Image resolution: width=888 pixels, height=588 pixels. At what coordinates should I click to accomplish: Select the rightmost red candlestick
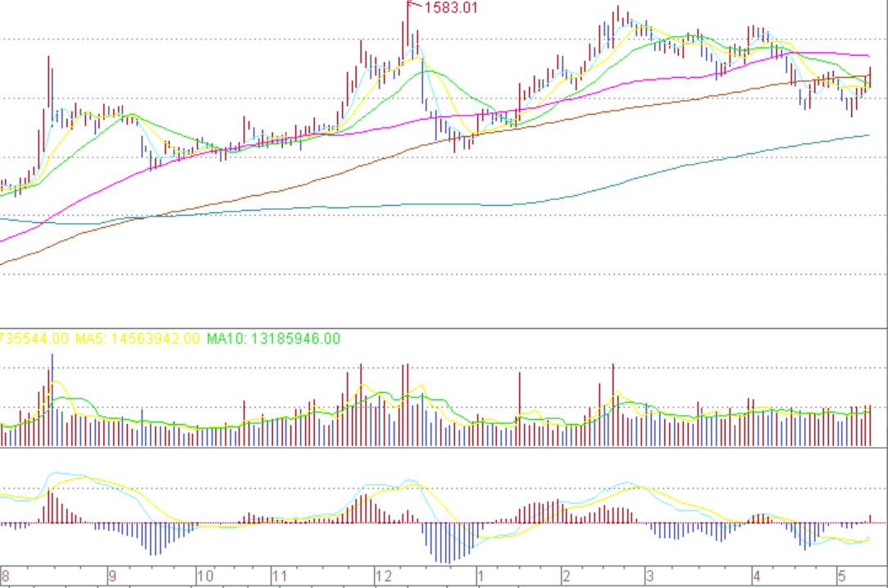pos(869,78)
